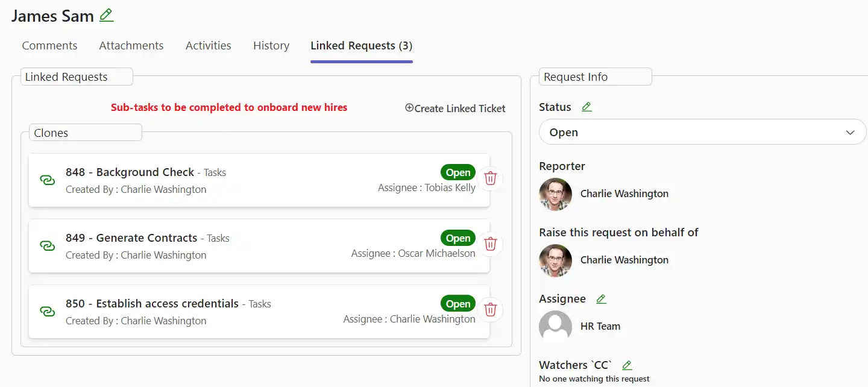Click the HR Team assignee avatar
Viewport: 868px width, 387px height.
555,327
